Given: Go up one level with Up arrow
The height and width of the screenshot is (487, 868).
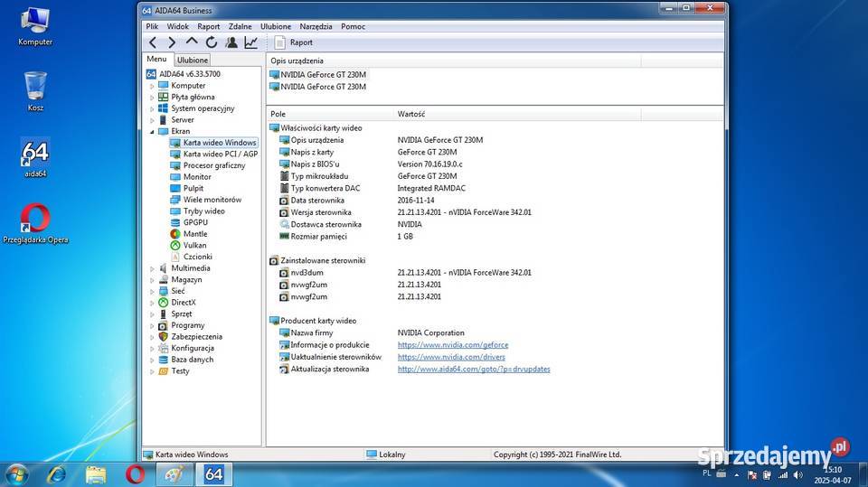Looking at the screenshot, I should [x=192, y=42].
